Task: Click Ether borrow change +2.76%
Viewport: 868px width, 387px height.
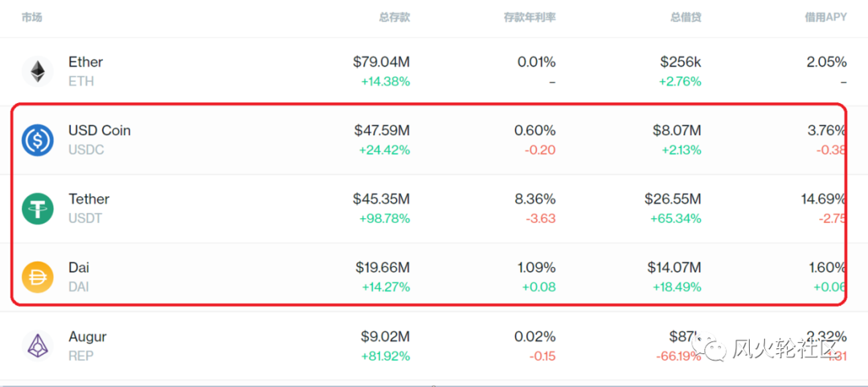Action: [x=680, y=81]
